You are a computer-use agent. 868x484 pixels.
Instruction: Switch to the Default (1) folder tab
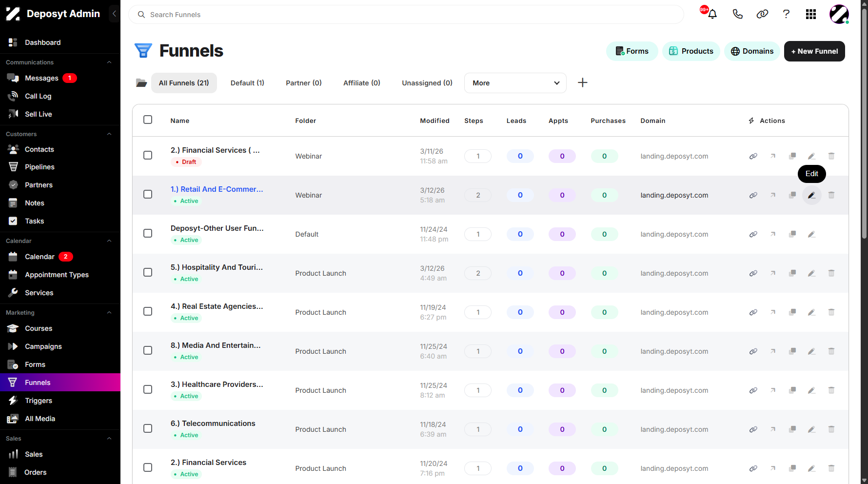[247, 83]
